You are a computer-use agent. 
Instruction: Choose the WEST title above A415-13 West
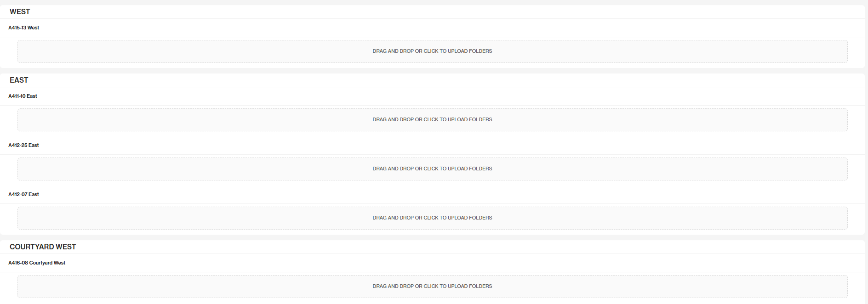point(20,12)
